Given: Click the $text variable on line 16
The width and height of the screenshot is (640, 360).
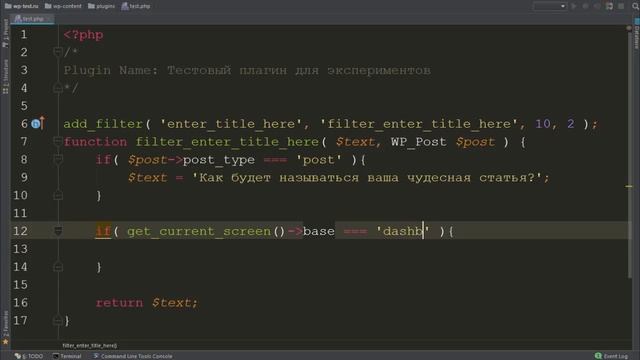Looking at the screenshot, I should 171,303.
